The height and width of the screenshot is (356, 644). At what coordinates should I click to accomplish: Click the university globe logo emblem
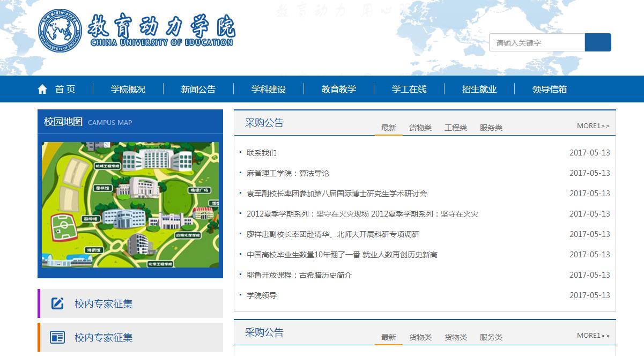pyautogui.click(x=60, y=31)
